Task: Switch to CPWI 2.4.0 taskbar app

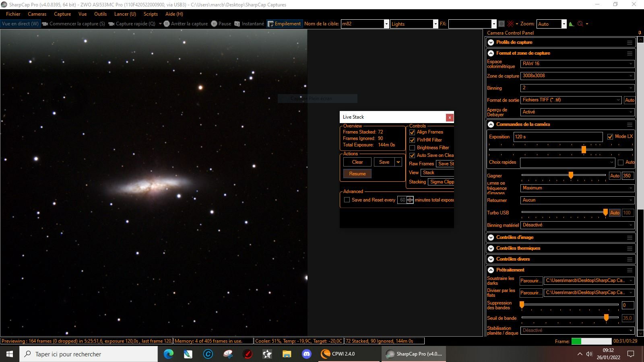Action: (348, 354)
